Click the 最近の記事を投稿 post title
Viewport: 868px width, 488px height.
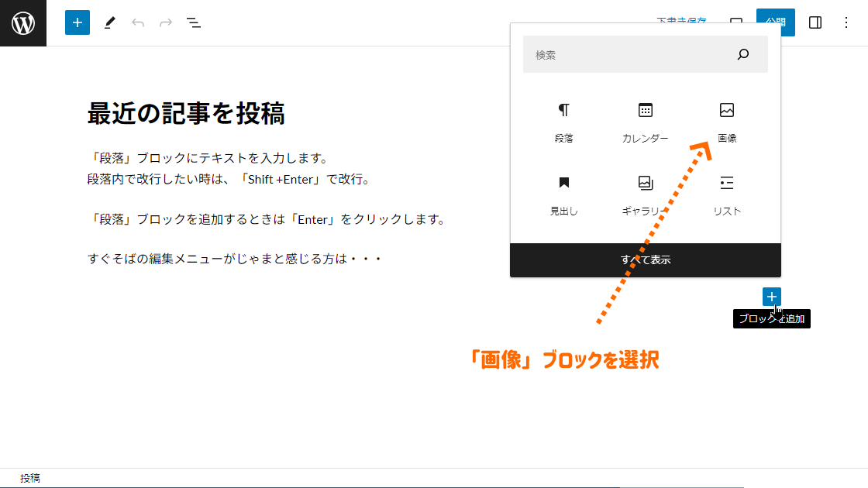point(186,113)
